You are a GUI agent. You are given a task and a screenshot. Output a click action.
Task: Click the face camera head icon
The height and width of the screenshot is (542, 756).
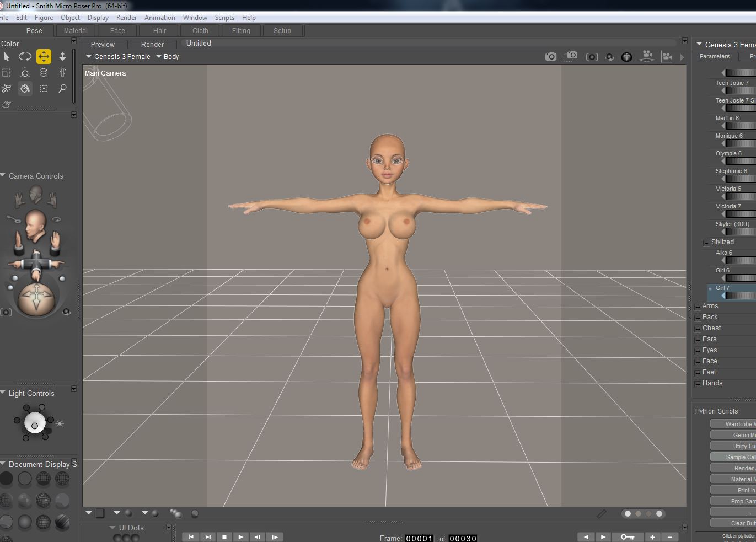pyautogui.click(x=36, y=194)
